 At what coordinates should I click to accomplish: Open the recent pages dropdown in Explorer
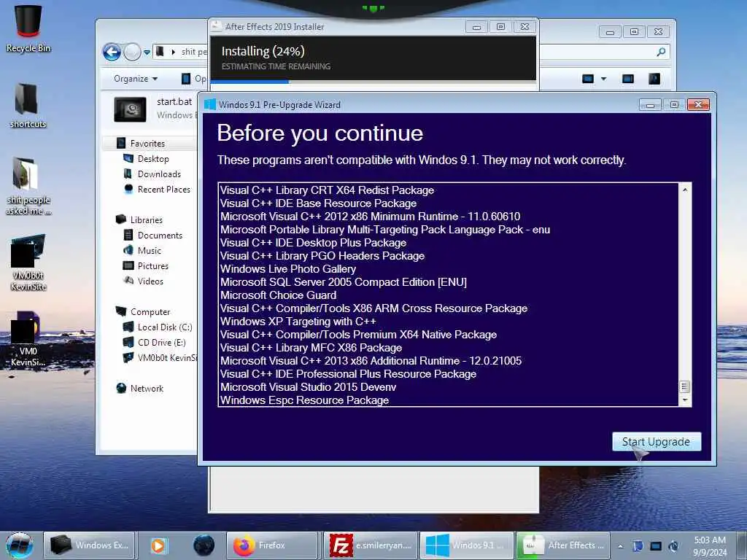click(147, 52)
